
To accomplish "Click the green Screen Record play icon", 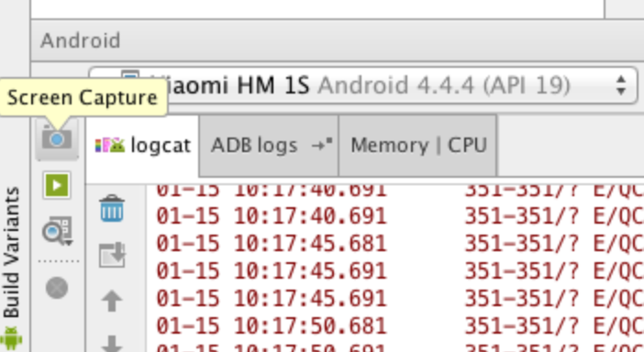I will click(57, 185).
